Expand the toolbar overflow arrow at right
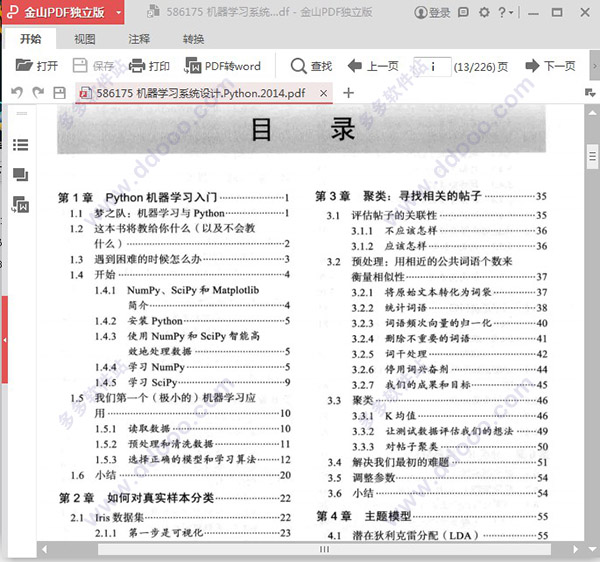 point(595,66)
